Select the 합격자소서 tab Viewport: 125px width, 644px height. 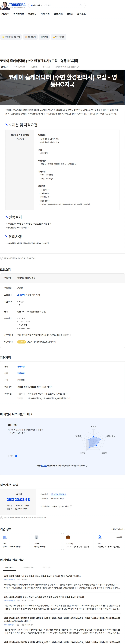tap(9, 568)
